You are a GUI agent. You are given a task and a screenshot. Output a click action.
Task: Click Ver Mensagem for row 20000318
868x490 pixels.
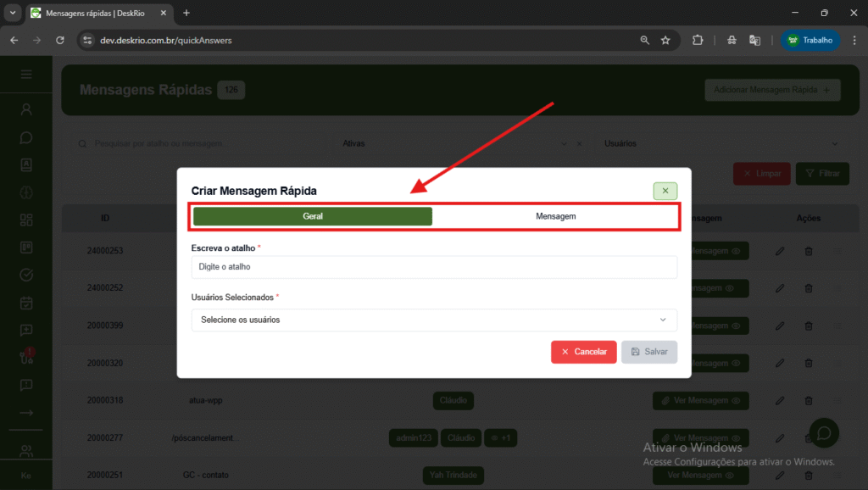click(700, 400)
